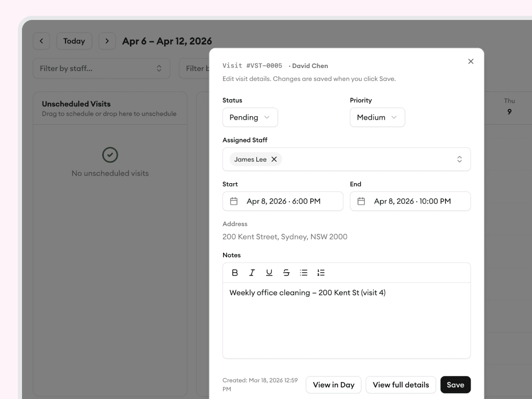532x399 pixels.
Task: Jump to Today in the calendar
Action: [74, 40]
